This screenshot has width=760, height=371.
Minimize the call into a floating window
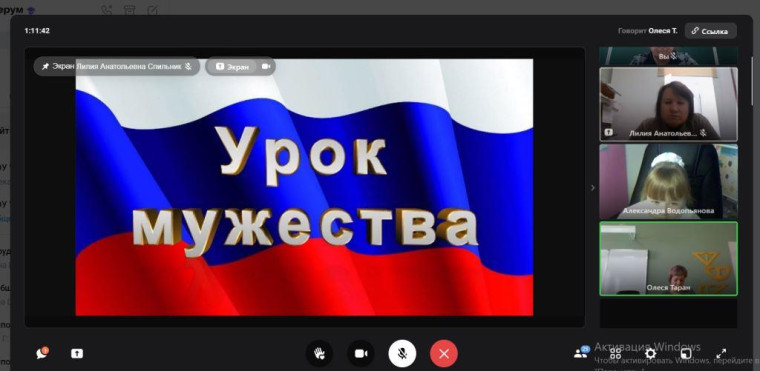click(686, 353)
